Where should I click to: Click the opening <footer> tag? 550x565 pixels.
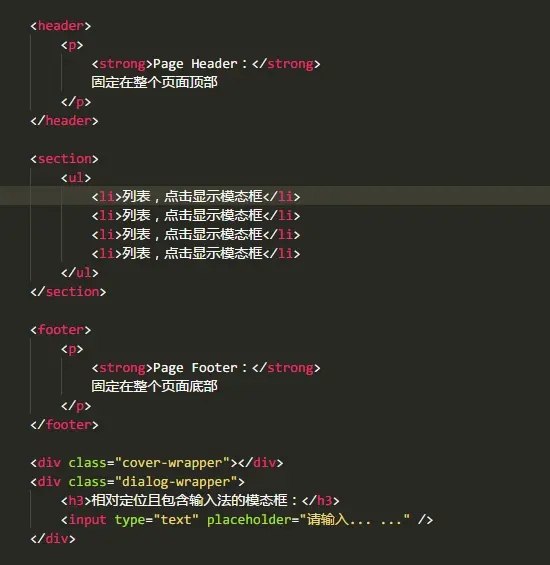[61, 330]
